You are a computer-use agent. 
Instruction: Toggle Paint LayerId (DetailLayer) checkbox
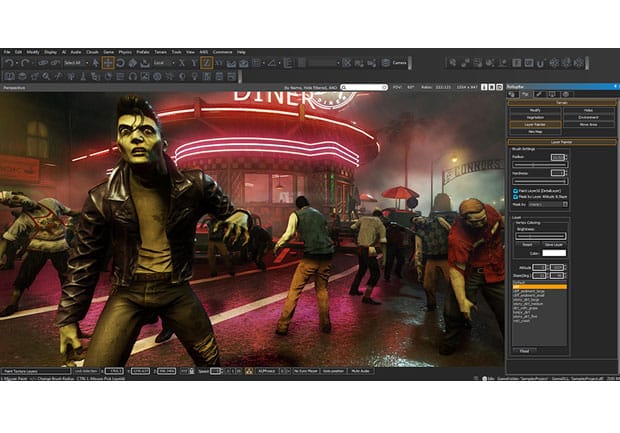pyautogui.click(x=516, y=191)
